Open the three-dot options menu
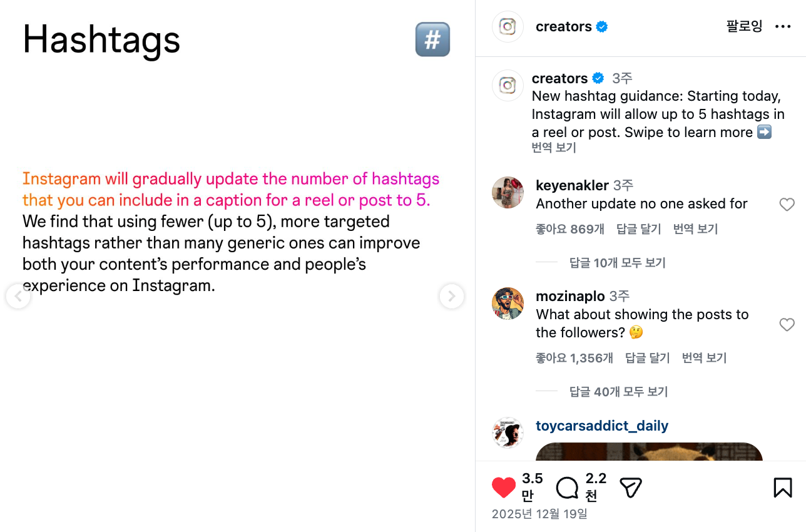This screenshot has width=806, height=532. [783, 26]
